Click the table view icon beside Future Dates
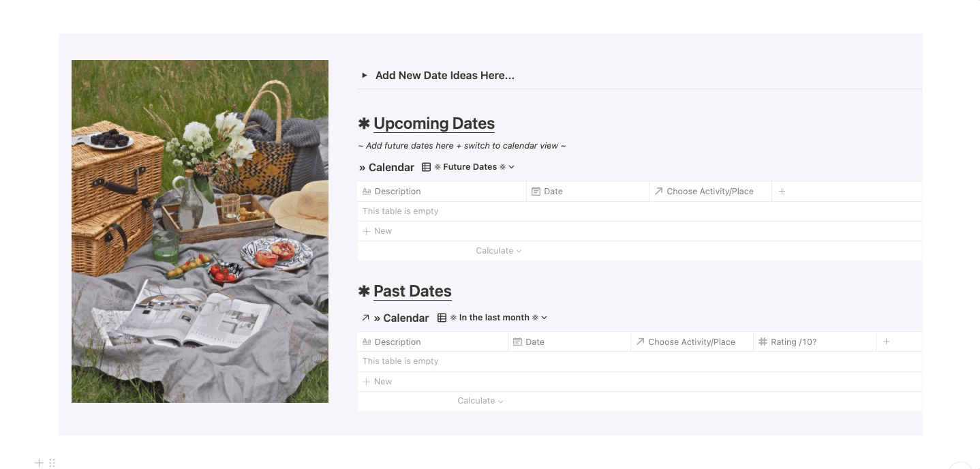 426,167
